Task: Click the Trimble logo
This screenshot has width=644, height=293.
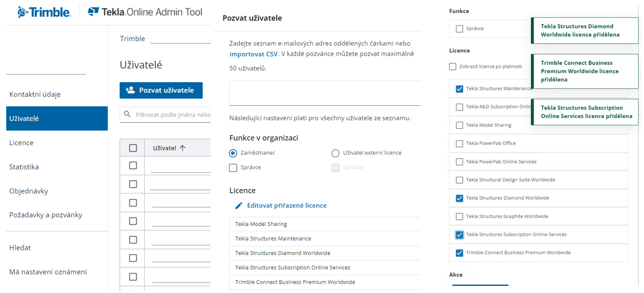Action: pos(44,12)
